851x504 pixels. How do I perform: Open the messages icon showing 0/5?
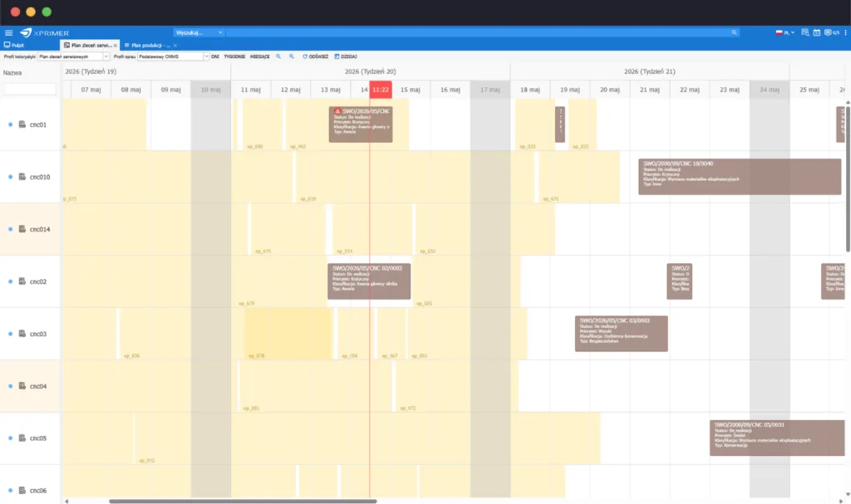point(831,32)
